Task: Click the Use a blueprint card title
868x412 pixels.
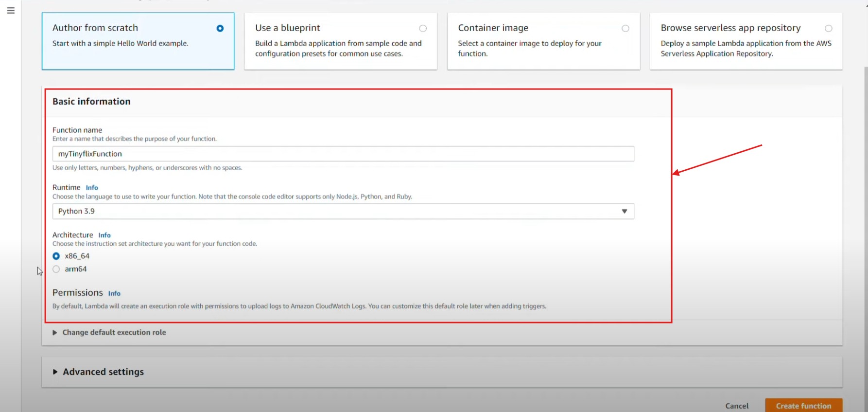Action: (x=288, y=28)
